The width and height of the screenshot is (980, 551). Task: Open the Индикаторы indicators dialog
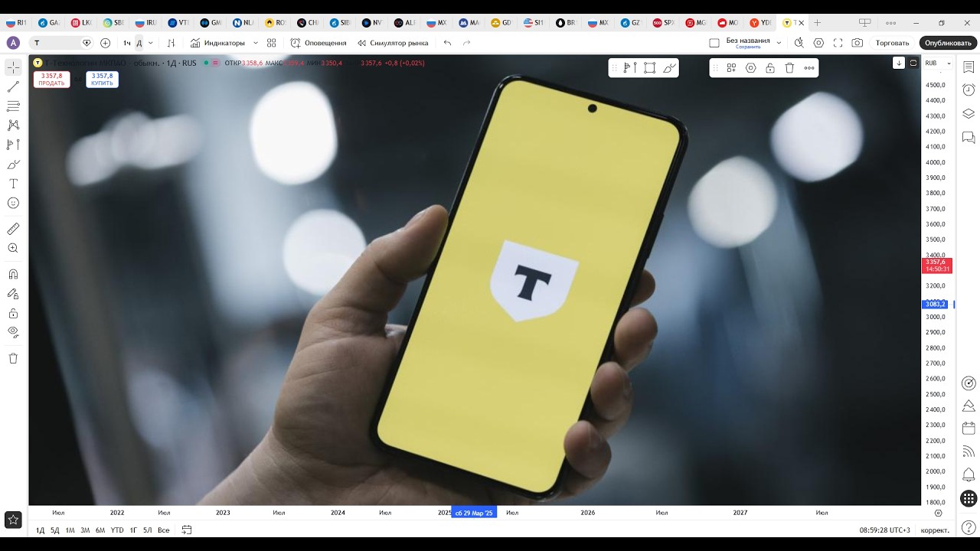218,43
